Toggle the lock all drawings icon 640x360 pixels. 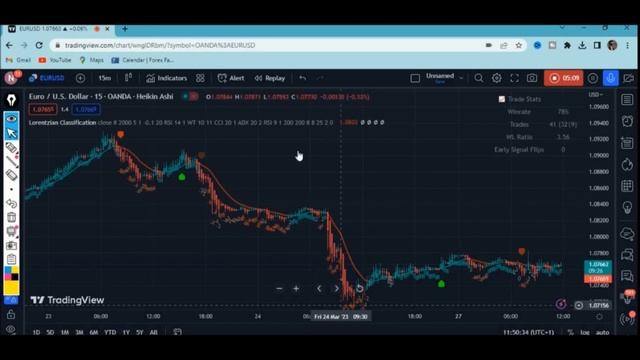click(11, 314)
